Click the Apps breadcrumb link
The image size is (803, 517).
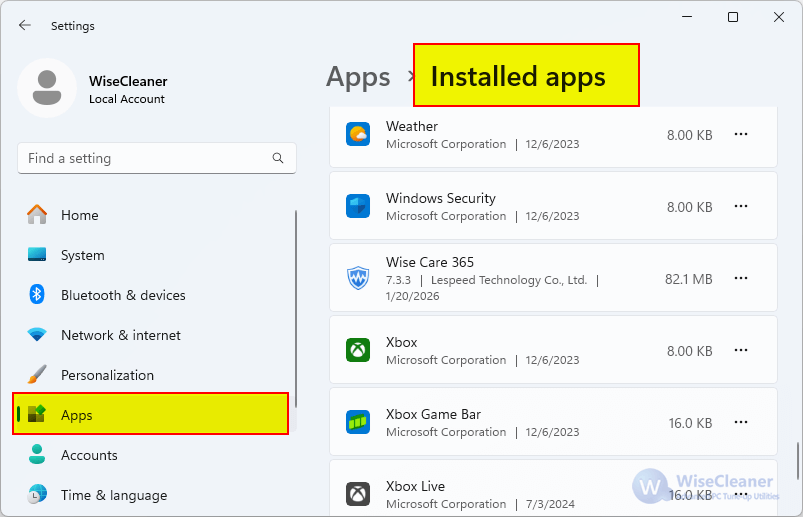[358, 78]
